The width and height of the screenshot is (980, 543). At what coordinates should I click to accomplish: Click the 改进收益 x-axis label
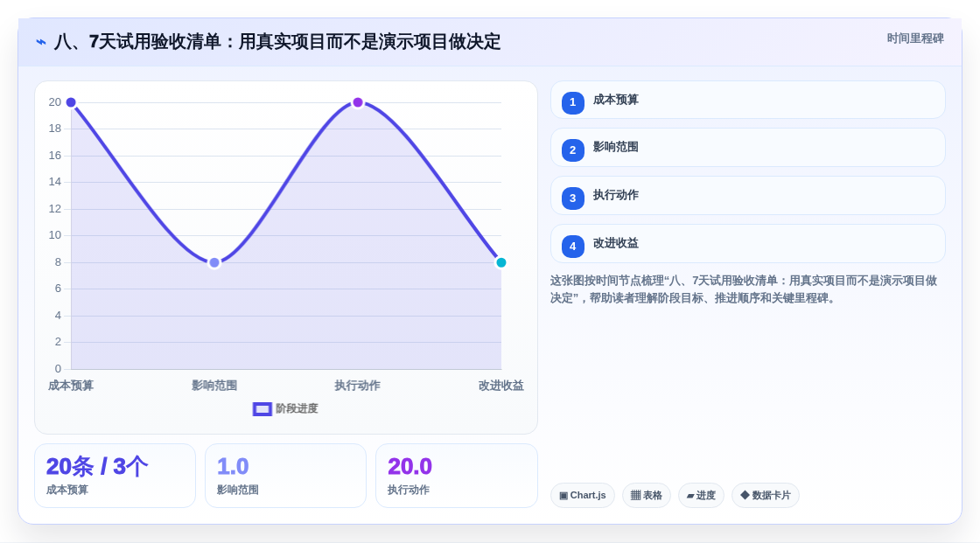[500, 386]
